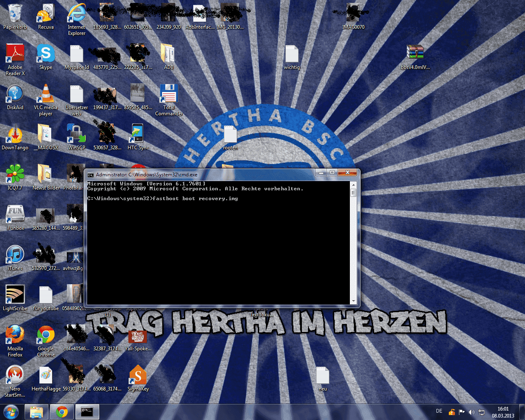Image resolution: width=525 pixels, height=420 pixels.
Task: Click the fastboot boot recovery.img command line
Action: coord(163,199)
